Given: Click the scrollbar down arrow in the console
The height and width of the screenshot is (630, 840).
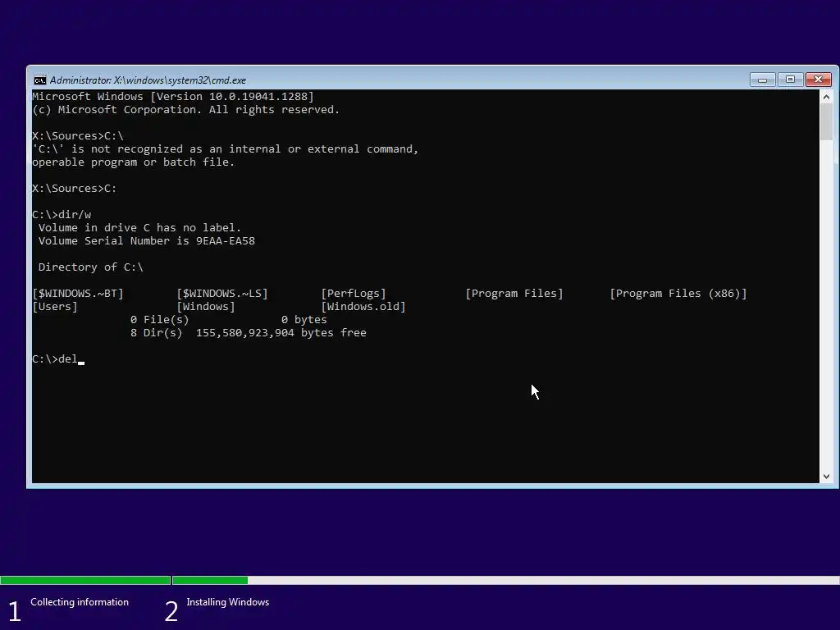Looking at the screenshot, I should coord(826,477).
